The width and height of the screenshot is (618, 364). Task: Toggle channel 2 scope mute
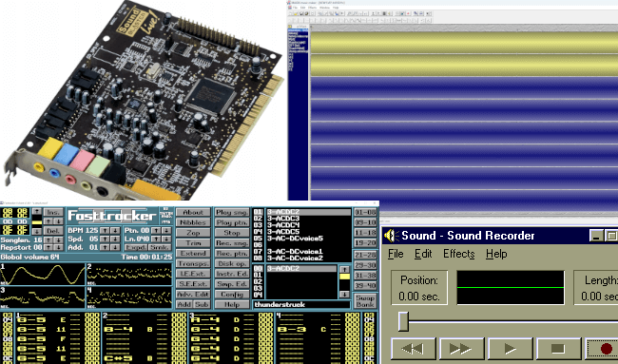pyautogui.click(x=129, y=274)
